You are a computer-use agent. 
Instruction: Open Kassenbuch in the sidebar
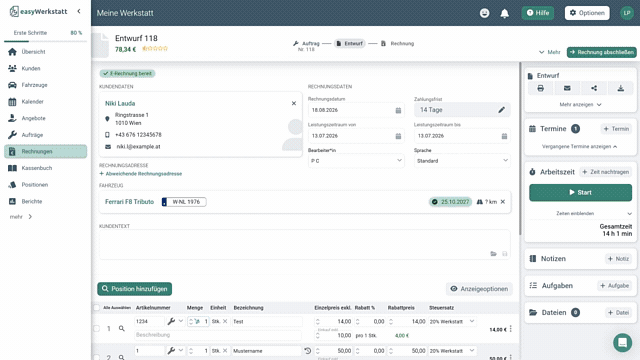coord(45,168)
